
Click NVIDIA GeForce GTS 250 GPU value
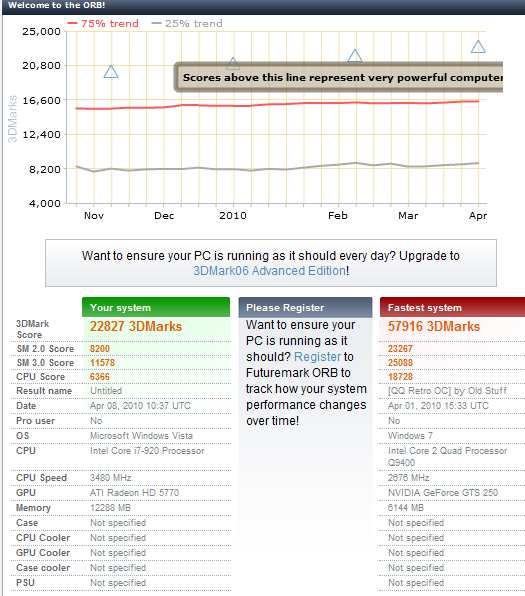click(443, 493)
